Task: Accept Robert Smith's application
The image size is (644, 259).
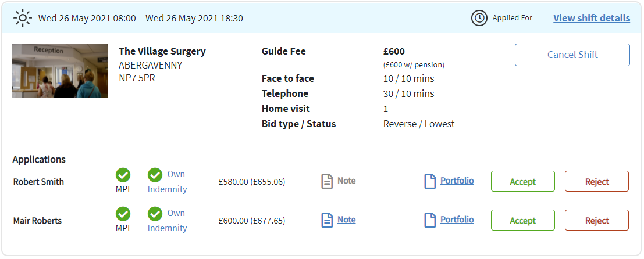Action: point(523,182)
